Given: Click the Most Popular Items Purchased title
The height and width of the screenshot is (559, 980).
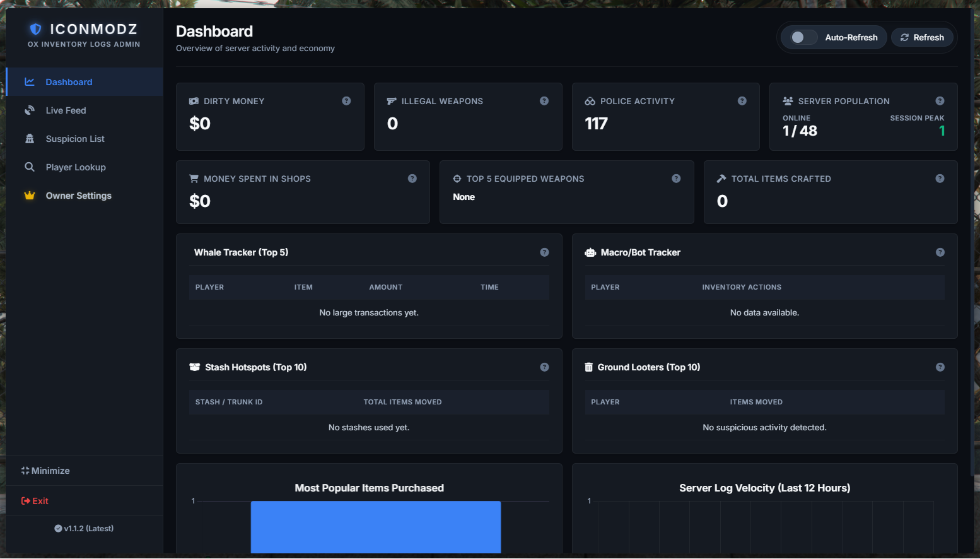Looking at the screenshot, I should 369,488.
